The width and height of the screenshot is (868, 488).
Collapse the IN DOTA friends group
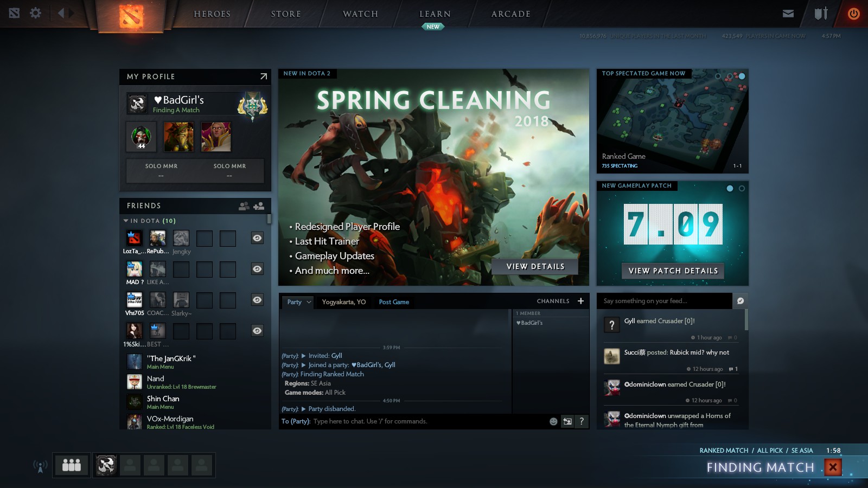[126, 221]
